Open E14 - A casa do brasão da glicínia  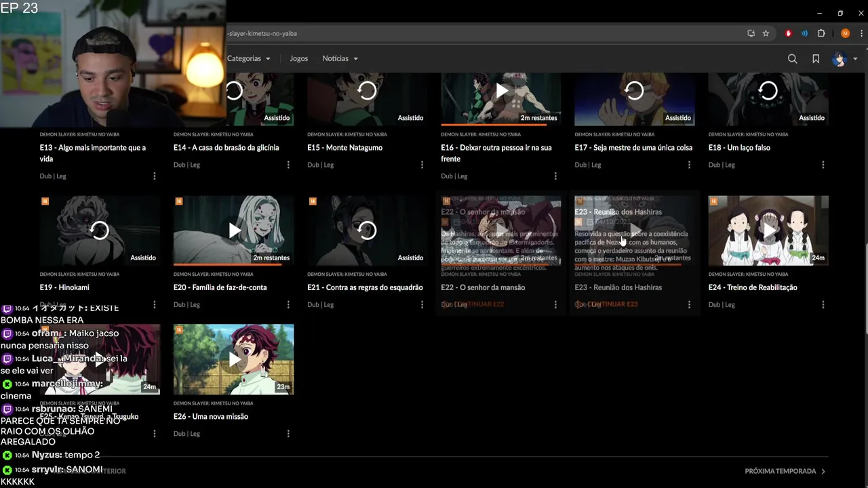click(226, 148)
